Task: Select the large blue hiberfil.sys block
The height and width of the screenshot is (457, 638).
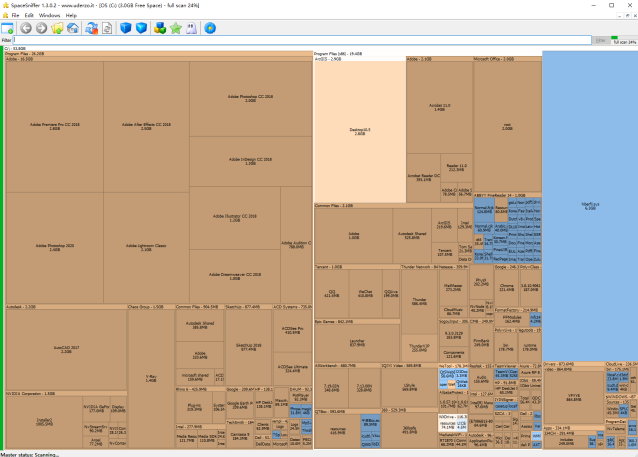Action: coord(590,206)
